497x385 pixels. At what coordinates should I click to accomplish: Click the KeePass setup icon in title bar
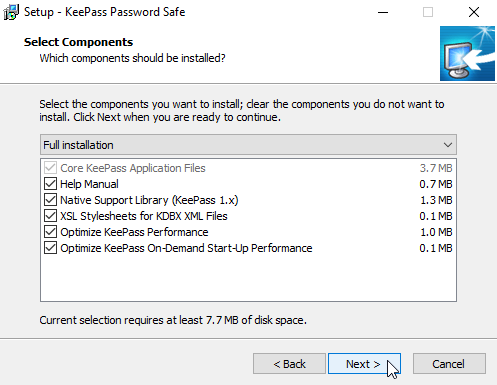coord(11,12)
